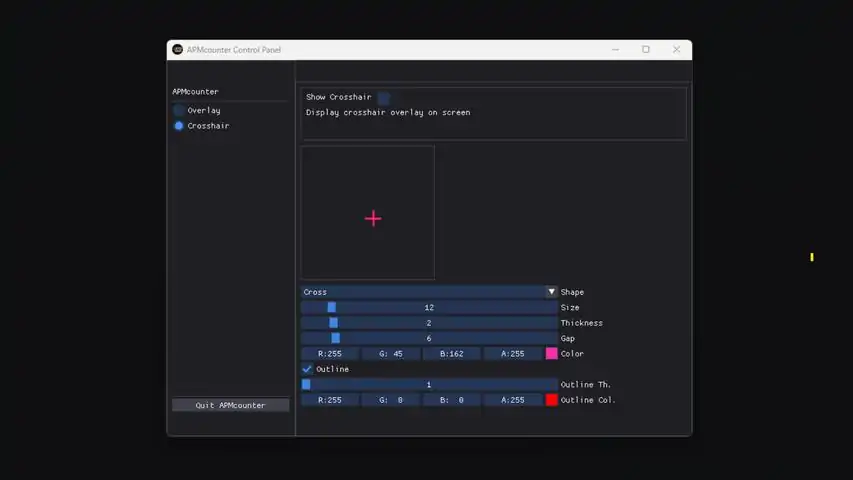
Task: Click the crosshair preview box
Action: (368, 212)
